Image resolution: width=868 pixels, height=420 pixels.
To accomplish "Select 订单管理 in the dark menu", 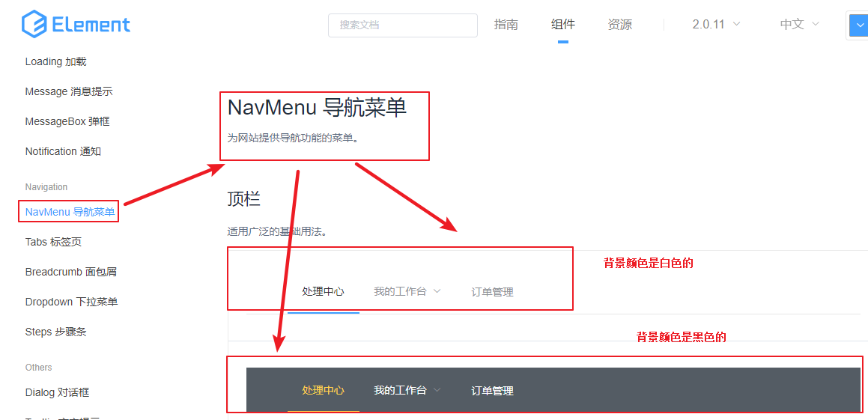I will coord(492,391).
